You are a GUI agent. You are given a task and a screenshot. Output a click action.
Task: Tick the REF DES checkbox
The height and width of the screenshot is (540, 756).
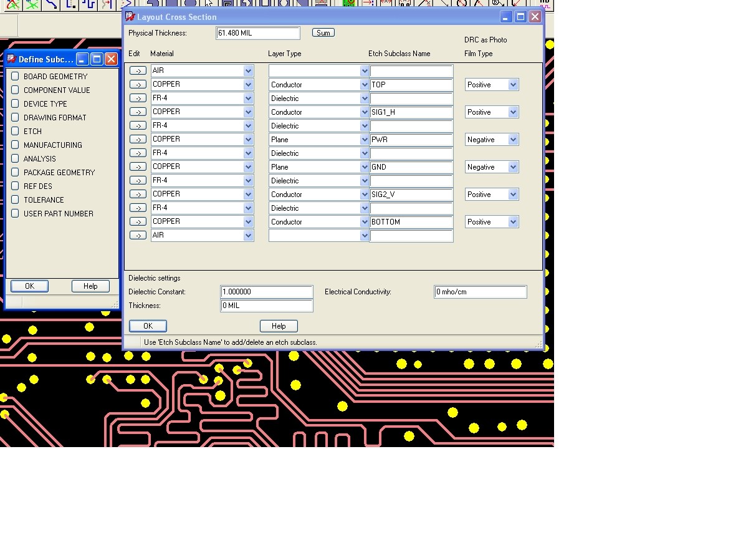(x=15, y=186)
